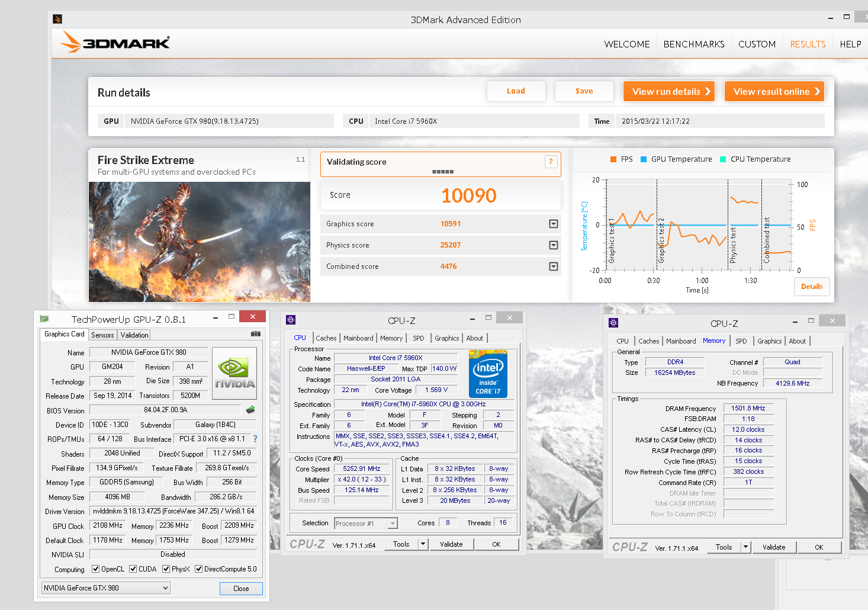The width and height of the screenshot is (868, 610).
Task: Click View result online button
Action: click(774, 91)
